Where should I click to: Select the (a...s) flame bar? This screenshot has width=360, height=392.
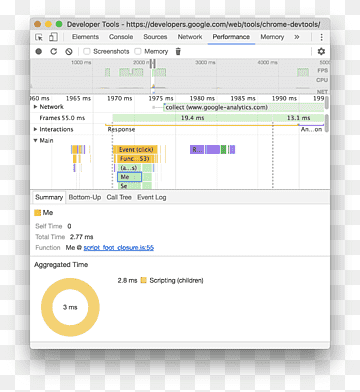(x=129, y=168)
